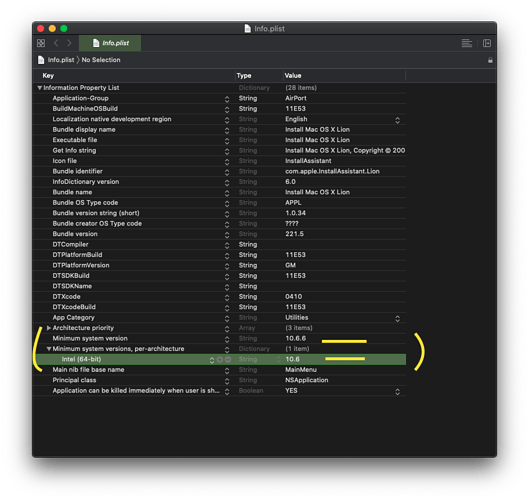
Task: Collapse Minimum system versions, per-architecture
Action: [x=49, y=349]
